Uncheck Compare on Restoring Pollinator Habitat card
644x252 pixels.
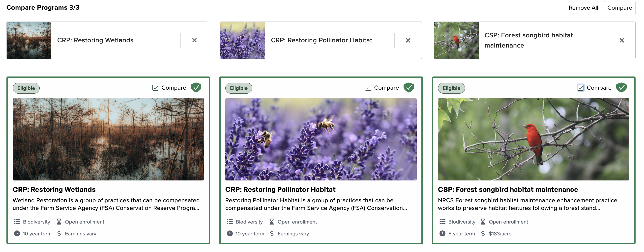(368, 88)
